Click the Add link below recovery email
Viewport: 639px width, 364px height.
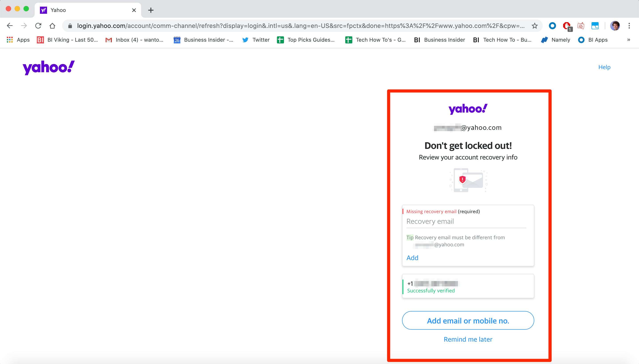point(412,258)
